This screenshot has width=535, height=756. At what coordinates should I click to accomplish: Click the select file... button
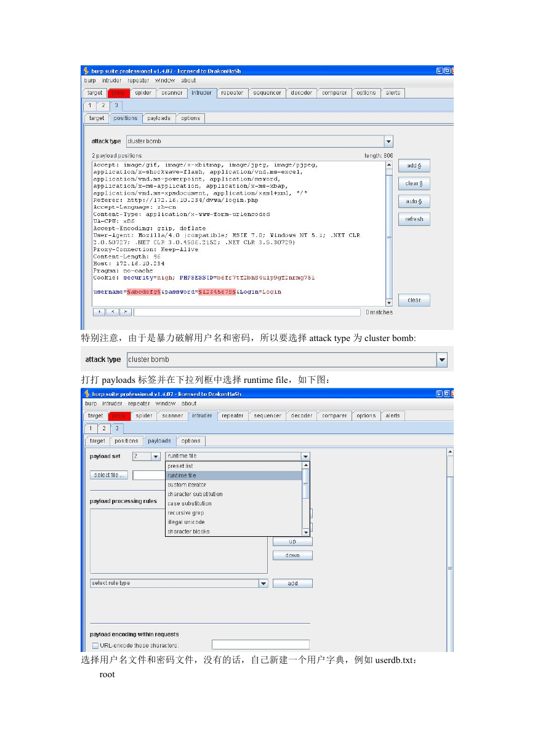coord(109,475)
